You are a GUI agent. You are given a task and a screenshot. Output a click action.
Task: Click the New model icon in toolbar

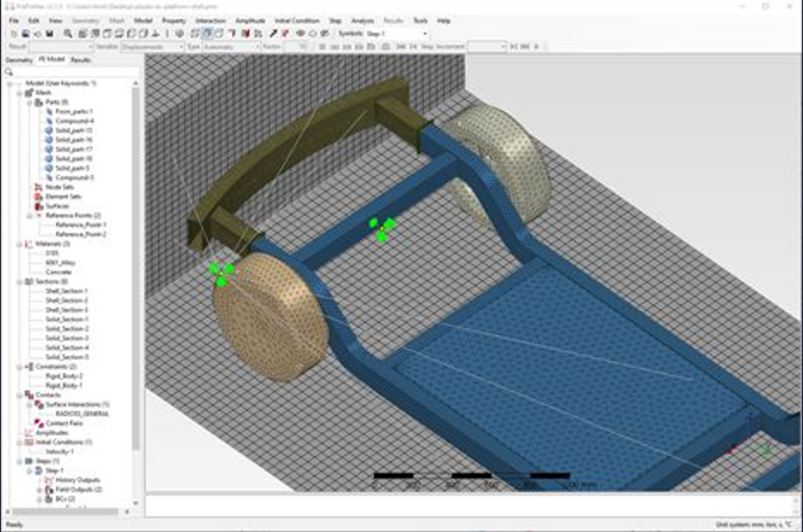(14, 34)
